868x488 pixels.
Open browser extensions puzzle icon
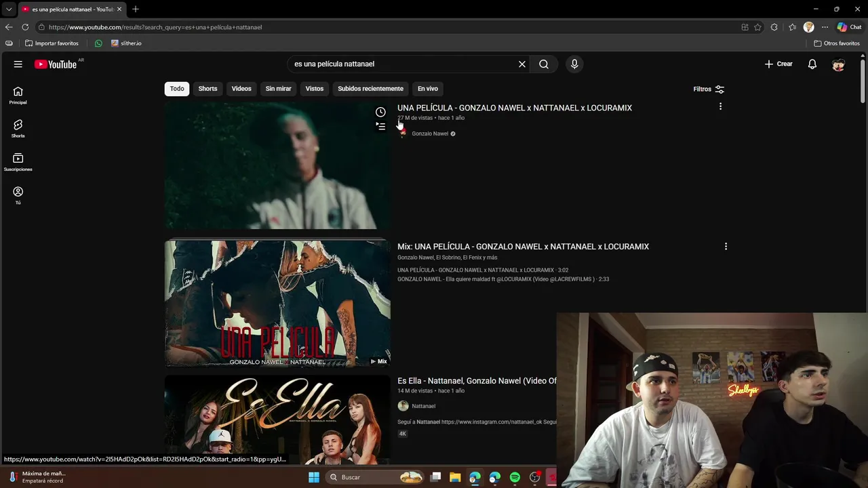click(x=774, y=27)
